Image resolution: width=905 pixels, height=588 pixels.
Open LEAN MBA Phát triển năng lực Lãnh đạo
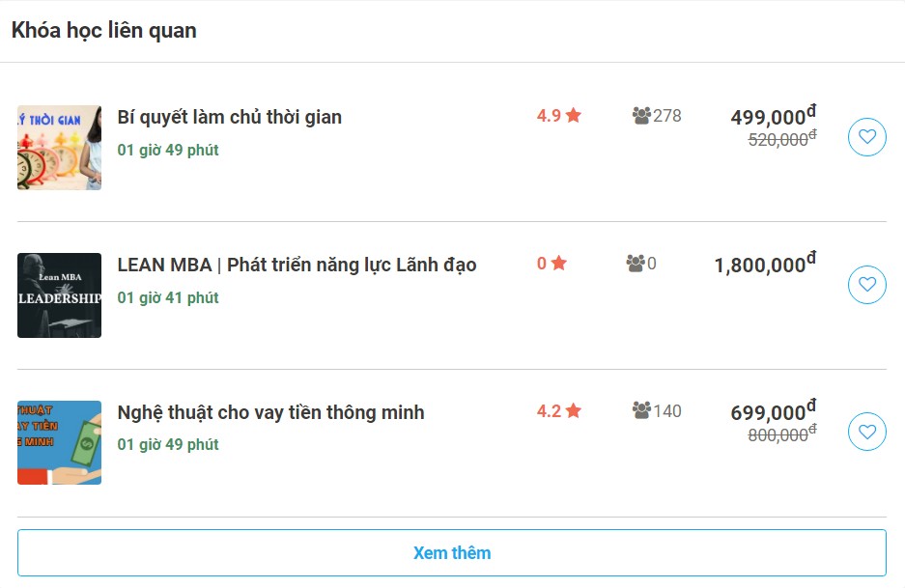point(297,265)
